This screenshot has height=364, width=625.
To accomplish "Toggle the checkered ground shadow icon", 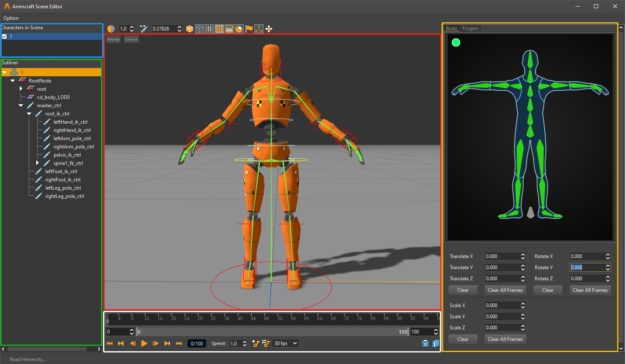I will point(229,29).
